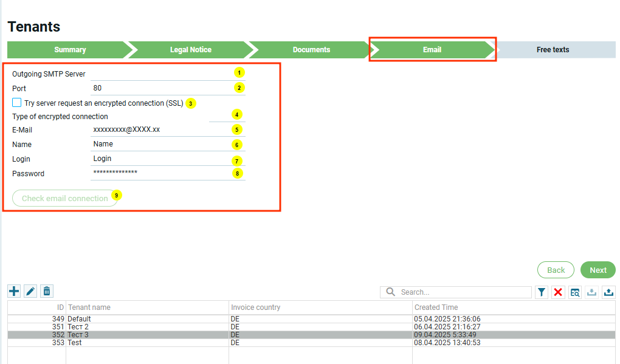Clear filter with the red X icon
Screen dimensions: 620x364
coord(558,292)
